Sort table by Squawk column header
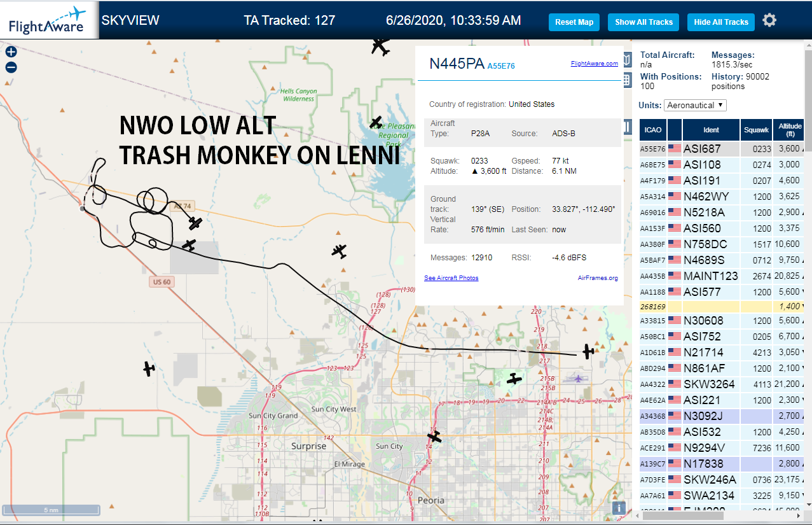 coord(757,130)
